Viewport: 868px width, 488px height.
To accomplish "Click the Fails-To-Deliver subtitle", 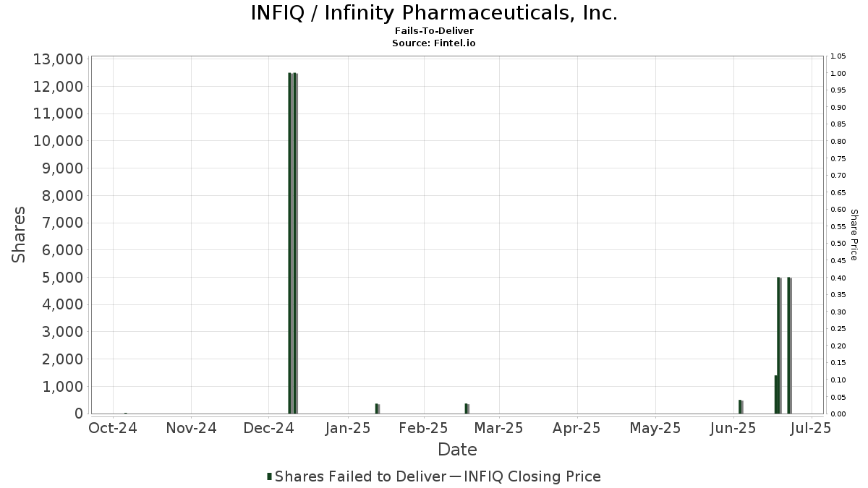I will tap(434, 31).
